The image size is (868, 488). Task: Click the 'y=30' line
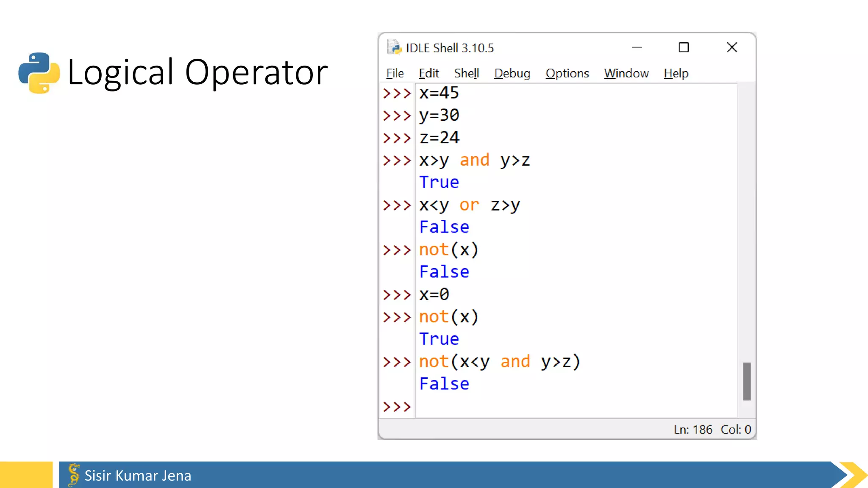pyautogui.click(x=439, y=115)
